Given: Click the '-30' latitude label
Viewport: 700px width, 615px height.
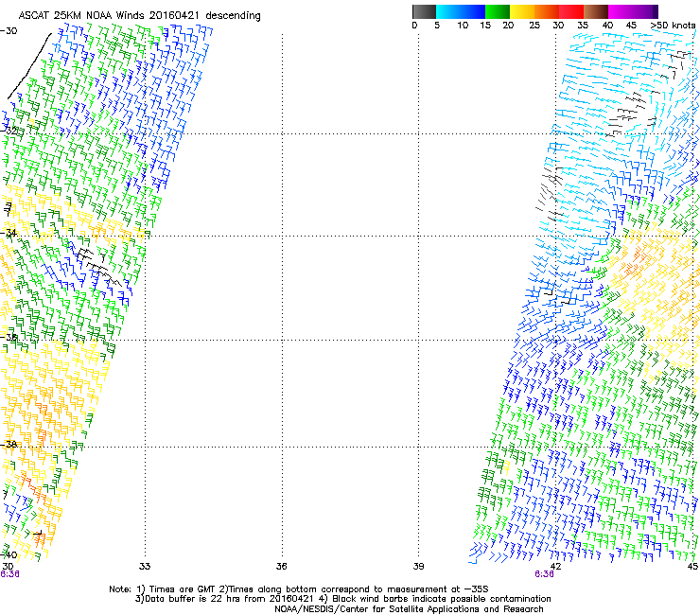Looking at the screenshot, I should tap(9, 31).
